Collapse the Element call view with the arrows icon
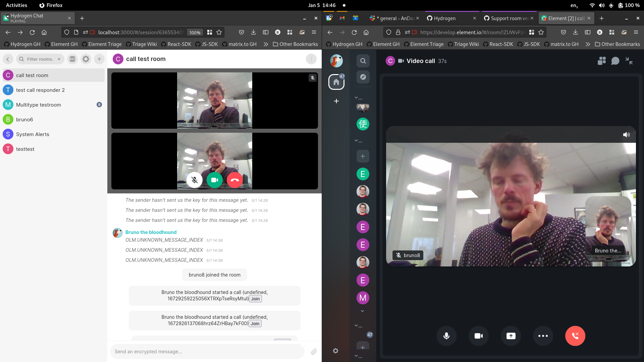 click(x=629, y=61)
